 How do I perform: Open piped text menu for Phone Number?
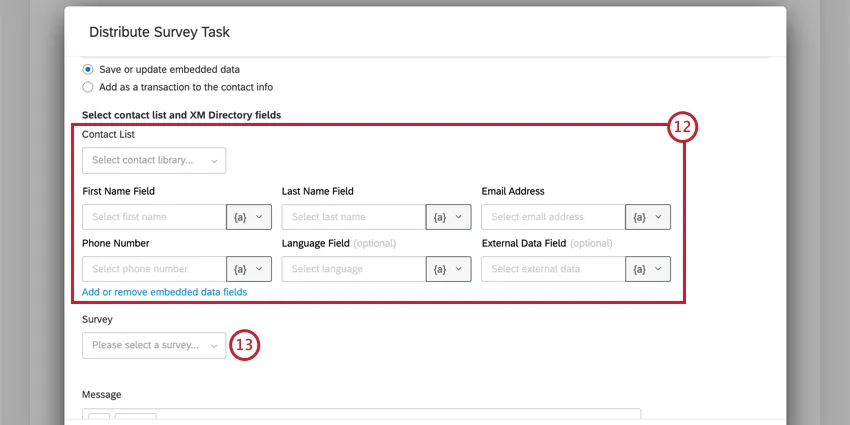[249, 269]
